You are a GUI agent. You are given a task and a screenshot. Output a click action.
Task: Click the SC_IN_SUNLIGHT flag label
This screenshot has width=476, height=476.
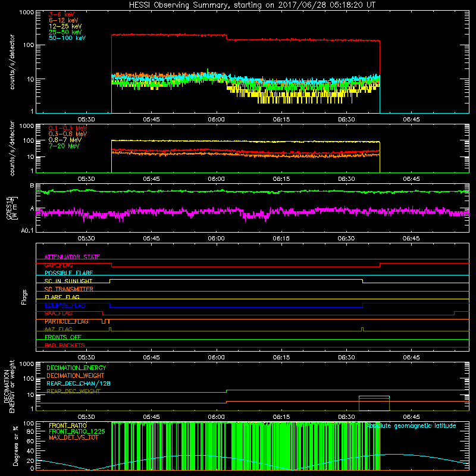[68, 281]
